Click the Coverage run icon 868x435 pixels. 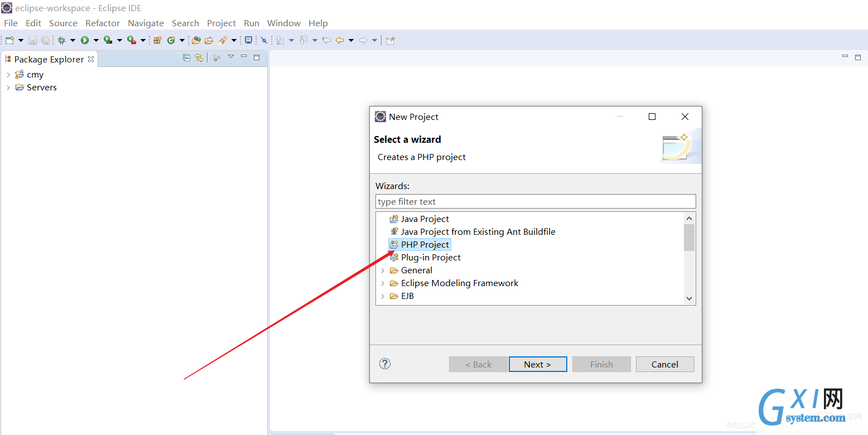click(108, 40)
